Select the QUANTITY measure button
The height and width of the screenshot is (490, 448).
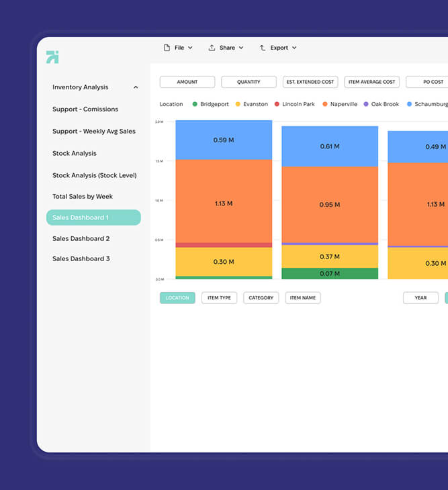pos(249,82)
